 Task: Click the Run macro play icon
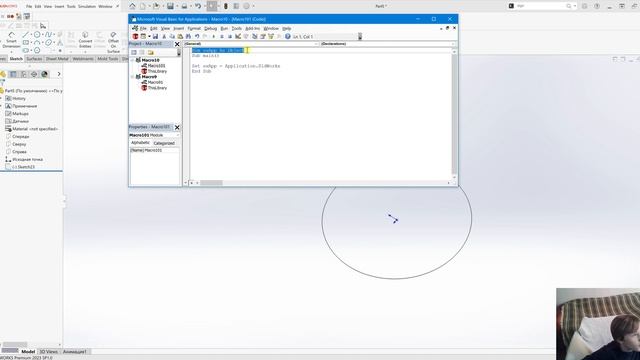(x=213, y=37)
